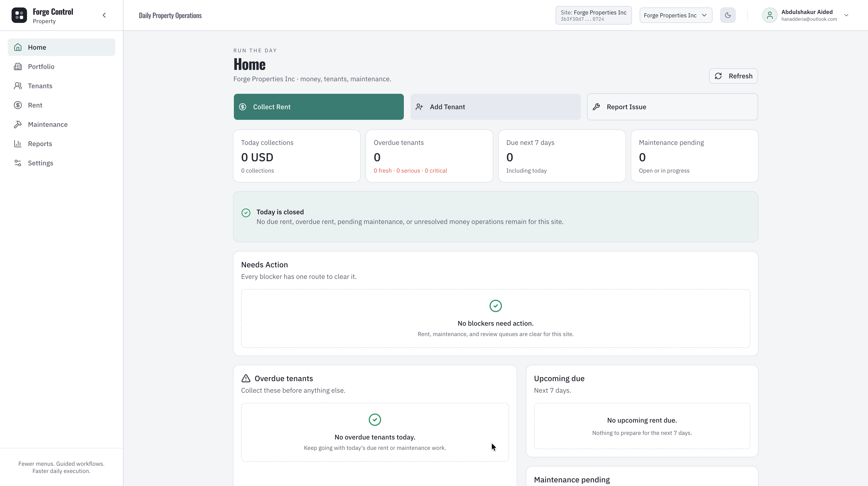Click the Rent dollar icon in sidebar
The width and height of the screenshot is (868, 486).
pyautogui.click(x=18, y=105)
